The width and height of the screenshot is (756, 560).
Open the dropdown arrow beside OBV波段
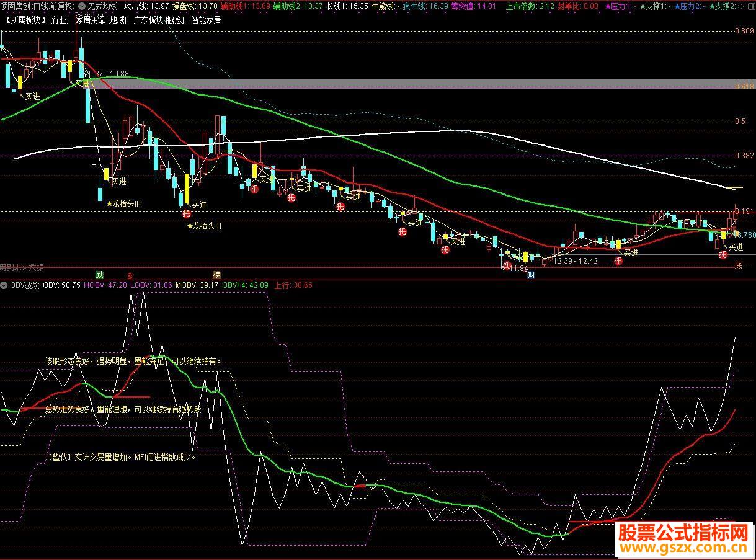point(5,285)
